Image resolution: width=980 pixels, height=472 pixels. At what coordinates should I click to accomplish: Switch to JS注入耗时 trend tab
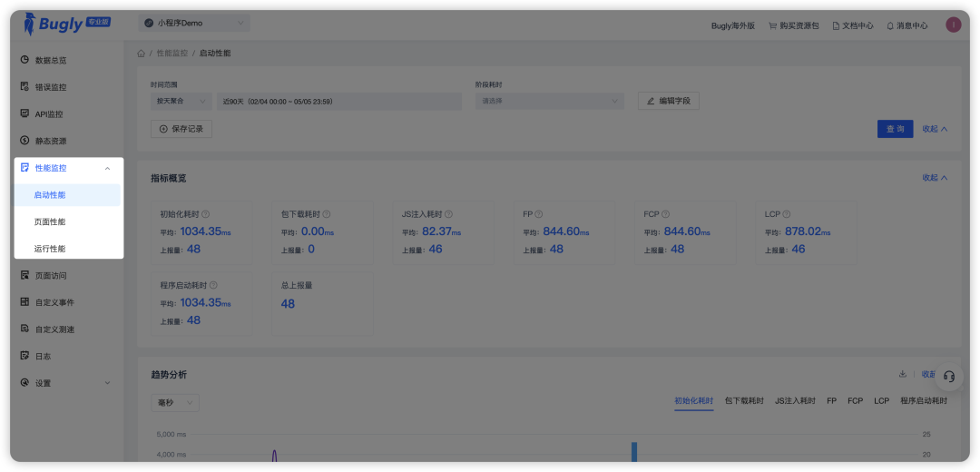coord(795,400)
